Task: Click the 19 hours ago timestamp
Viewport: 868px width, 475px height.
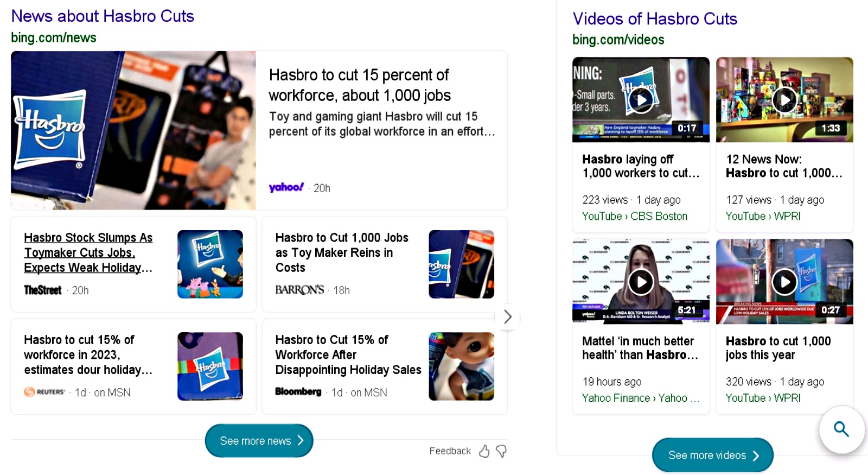Action: click(x=612, y=382)
